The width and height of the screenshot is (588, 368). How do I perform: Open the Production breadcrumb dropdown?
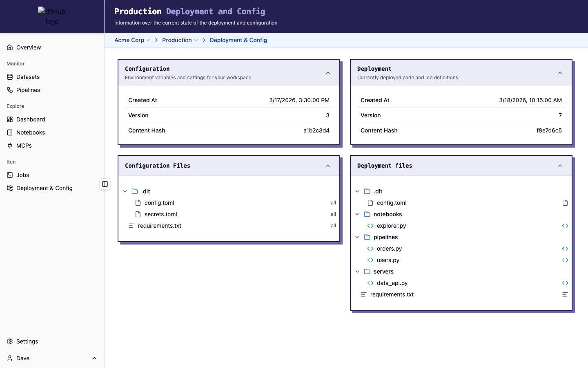tap(180, 40)
